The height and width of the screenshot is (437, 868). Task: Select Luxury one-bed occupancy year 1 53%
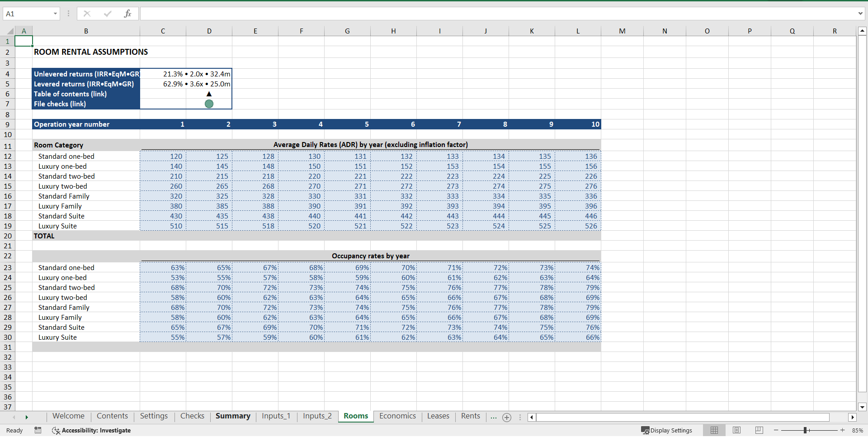click(x=163, y=277)
